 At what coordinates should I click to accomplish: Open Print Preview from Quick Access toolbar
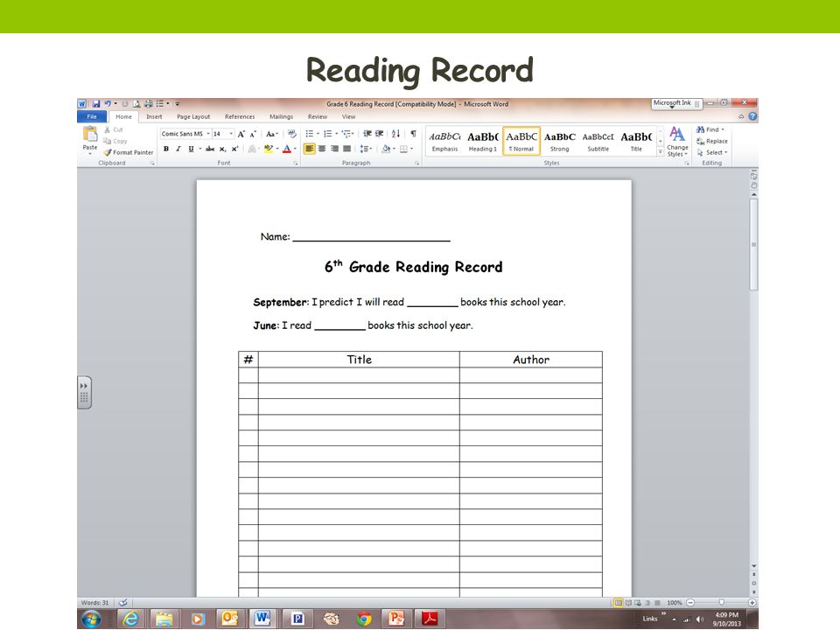coord(136,103)
